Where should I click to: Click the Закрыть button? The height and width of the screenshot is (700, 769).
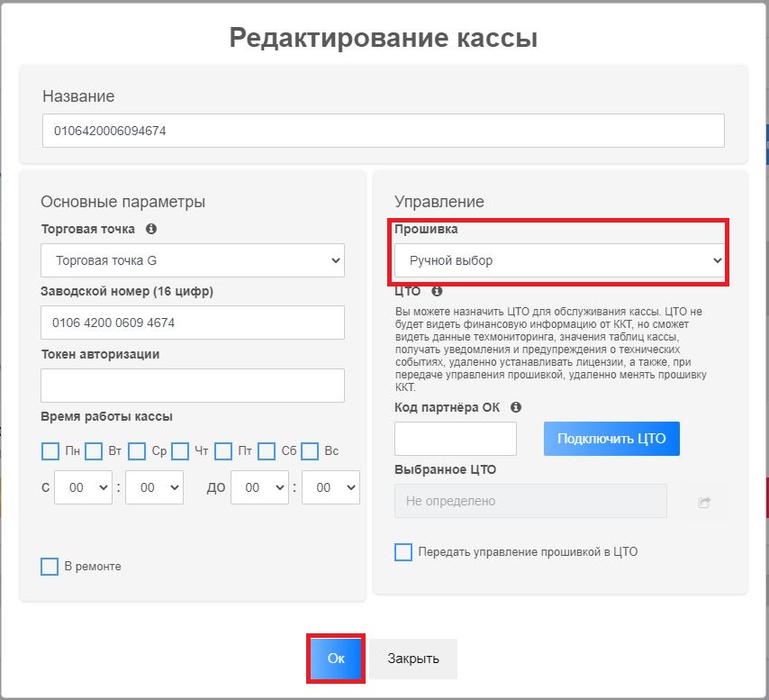(413, 659)
